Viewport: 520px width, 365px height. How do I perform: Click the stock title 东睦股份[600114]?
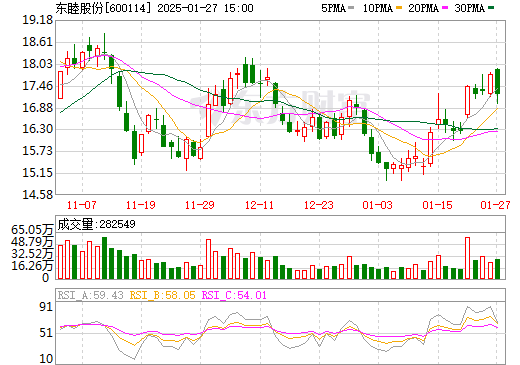(x=103, y=8)
